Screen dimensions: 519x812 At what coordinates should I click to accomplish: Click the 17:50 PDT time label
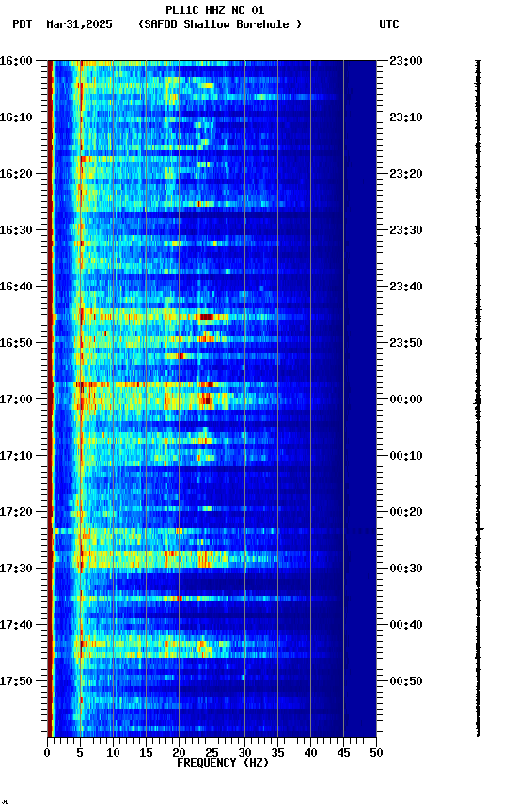16,681
